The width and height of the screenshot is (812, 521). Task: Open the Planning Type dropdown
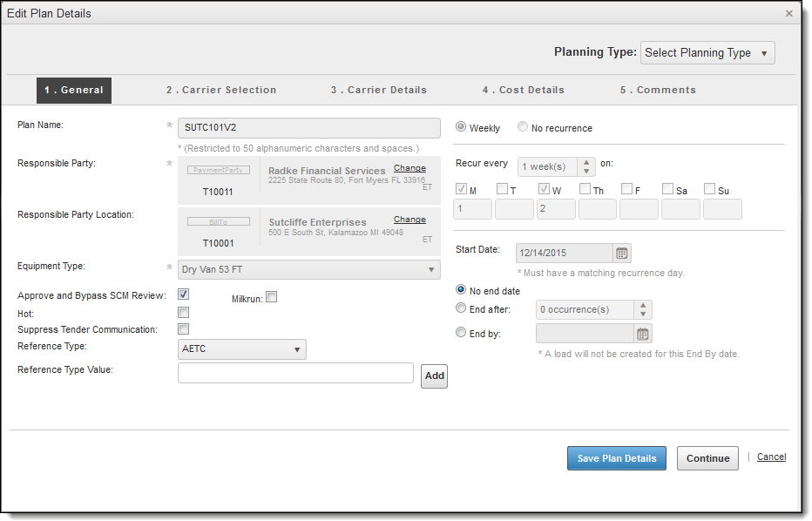pos(707,53)
